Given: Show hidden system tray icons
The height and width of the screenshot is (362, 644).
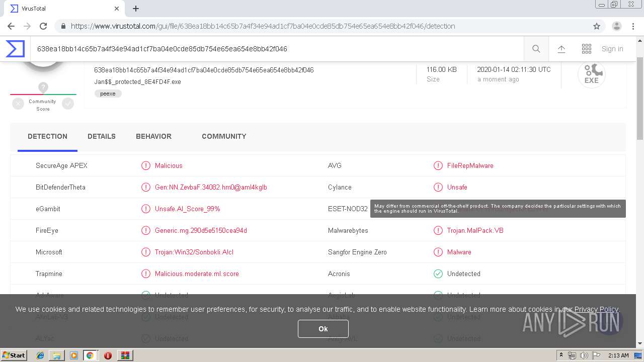Looking at the screenshot, I should [x=561, y=355].
